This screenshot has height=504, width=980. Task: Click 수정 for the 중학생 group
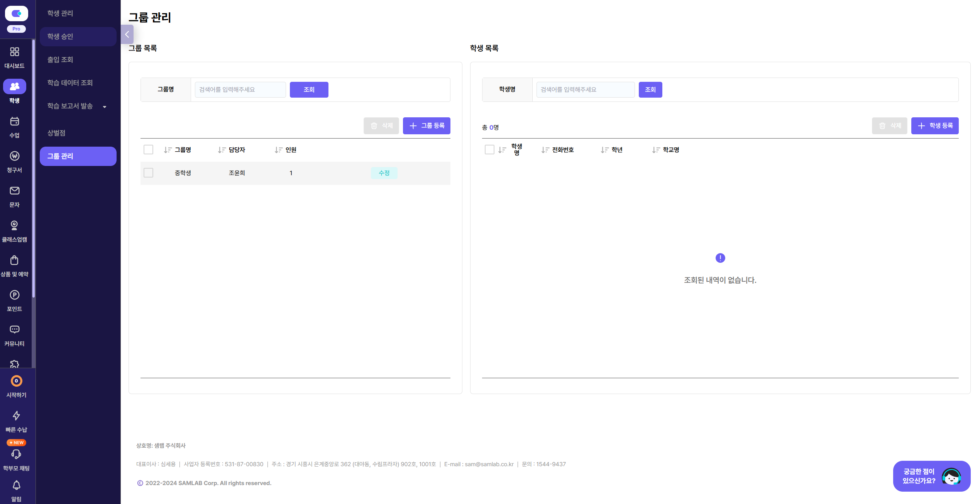(384, 173)
